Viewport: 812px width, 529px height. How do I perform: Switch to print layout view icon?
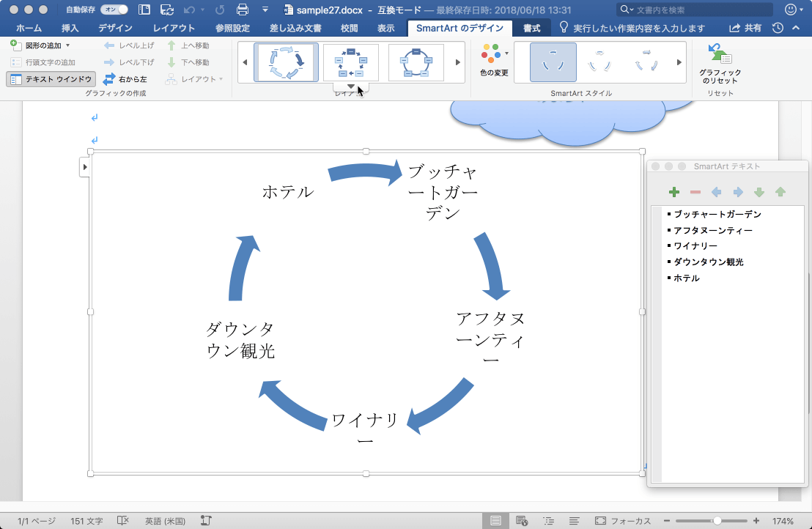click(x=495, y=521)
